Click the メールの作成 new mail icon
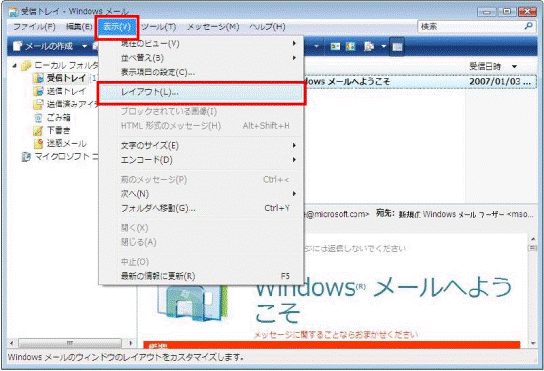The image size is (544, 371). 17,46
